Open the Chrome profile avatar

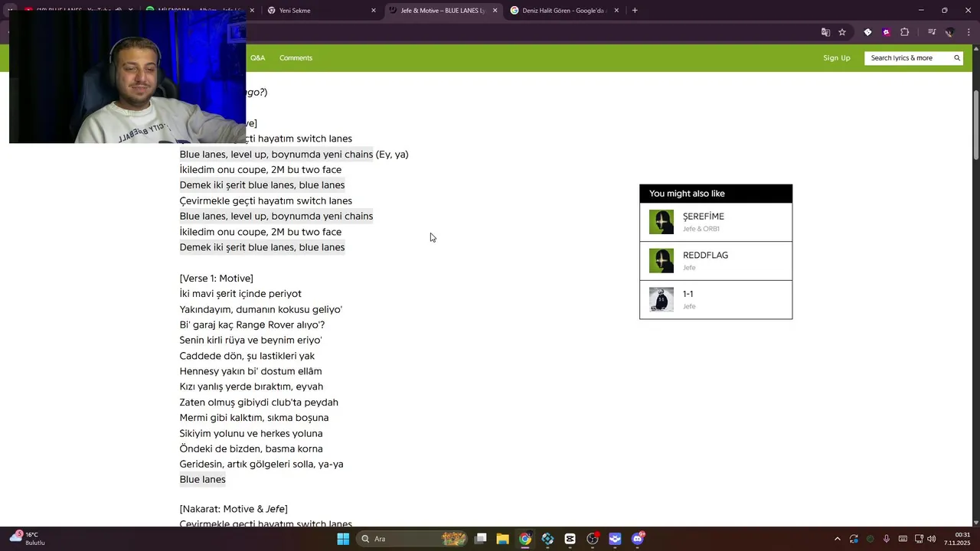tap(950, 32)
